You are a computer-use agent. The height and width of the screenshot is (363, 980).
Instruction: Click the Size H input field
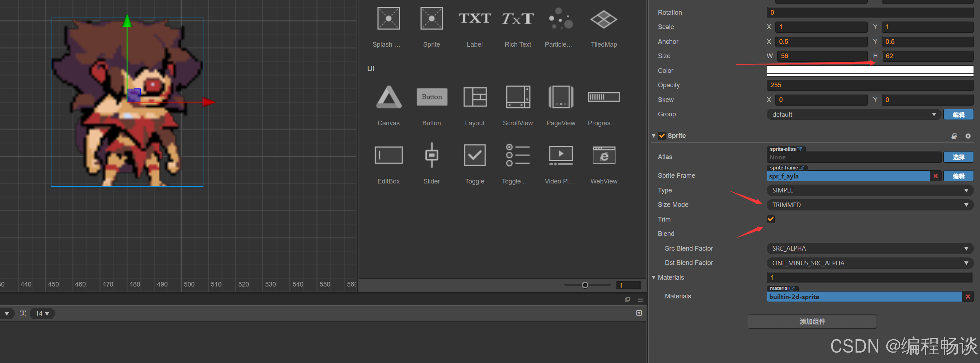tap(927, 56)
